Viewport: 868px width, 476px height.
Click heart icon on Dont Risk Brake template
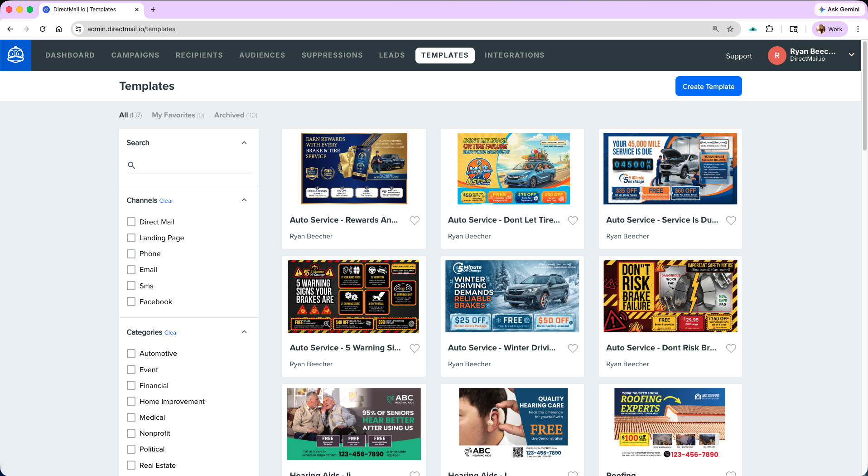click(x=731, y=349)
